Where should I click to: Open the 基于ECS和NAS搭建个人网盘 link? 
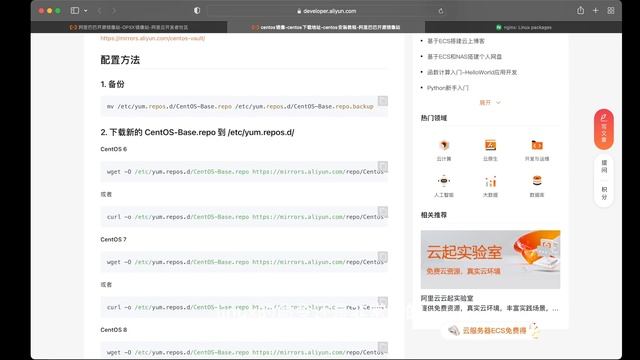pyautogui.click(x=464, y=56)
